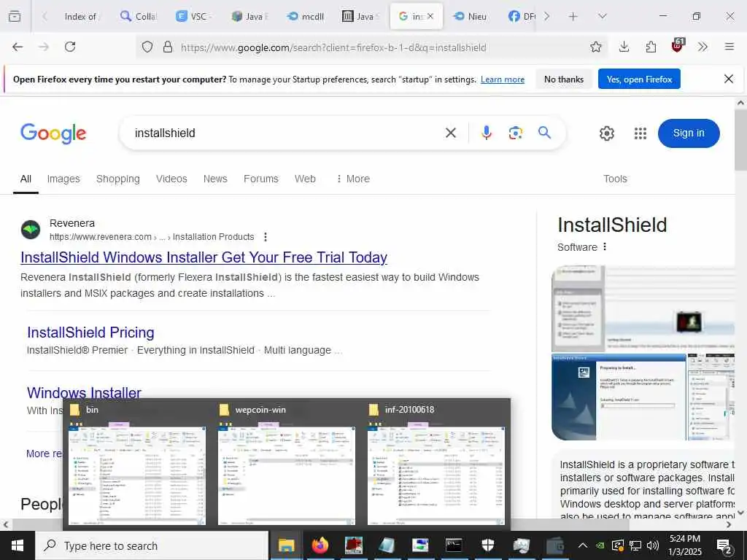Search by image with Google Lens
Viewport: 747px width, 560px height.
click(x=516, y=133)
